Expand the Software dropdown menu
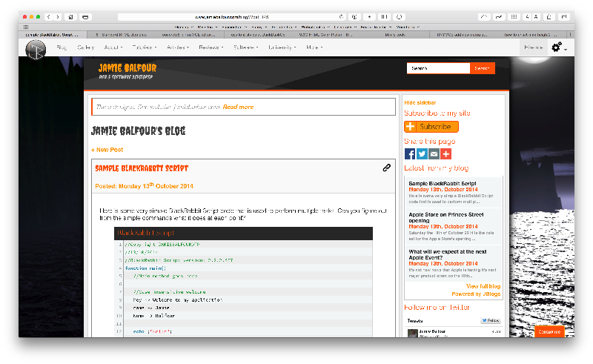The width and height of the screenshot is (593, 364). point(245,47)
